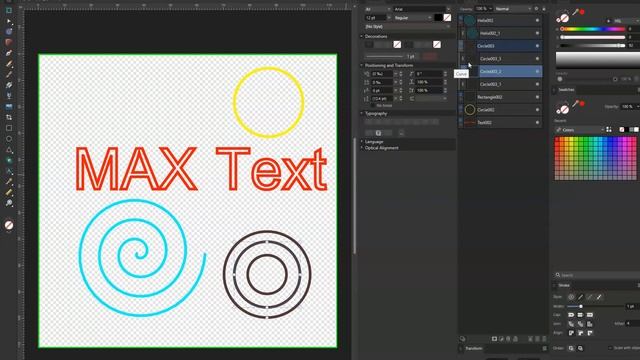Select the Text002 layer row

pos(501,122)
